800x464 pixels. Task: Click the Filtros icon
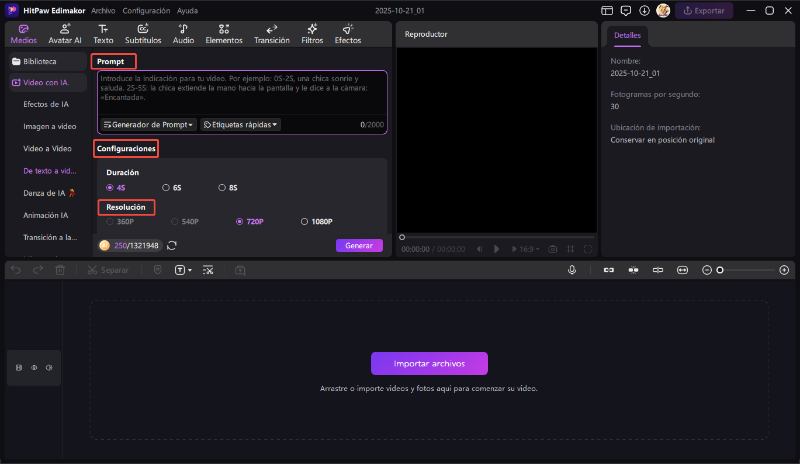tap(312, 34)
